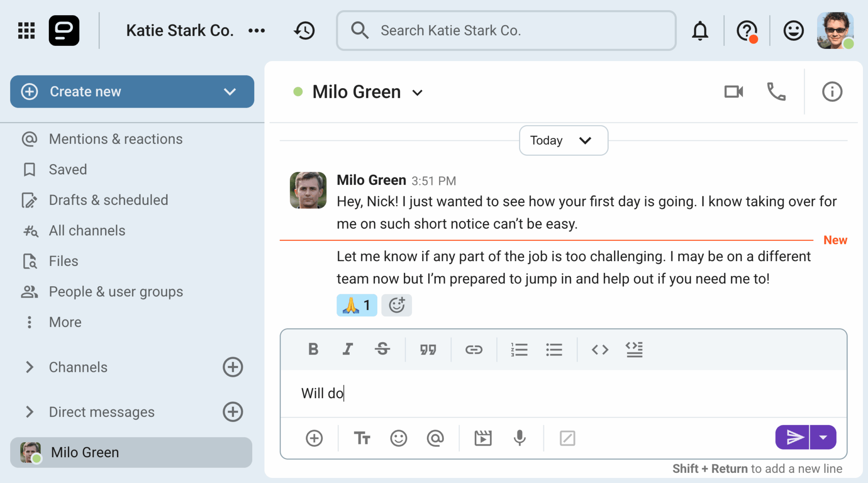Toggle bold formatting
The height and width of the screenshot is (483, 868).
313,349
